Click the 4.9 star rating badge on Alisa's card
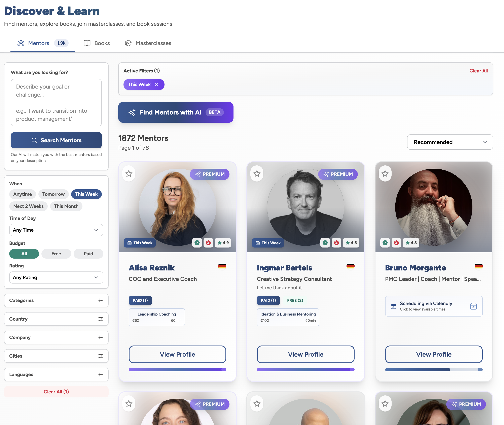 click(223, 243)
